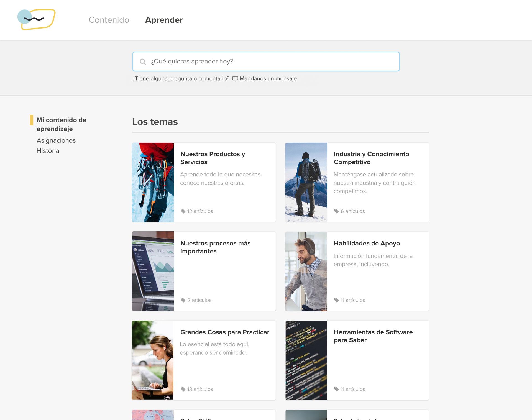The image size is (532, 420).
Task: Focus the ¿Qué quieres aprender hoy? search field
Action: click(x=266, y=62)
